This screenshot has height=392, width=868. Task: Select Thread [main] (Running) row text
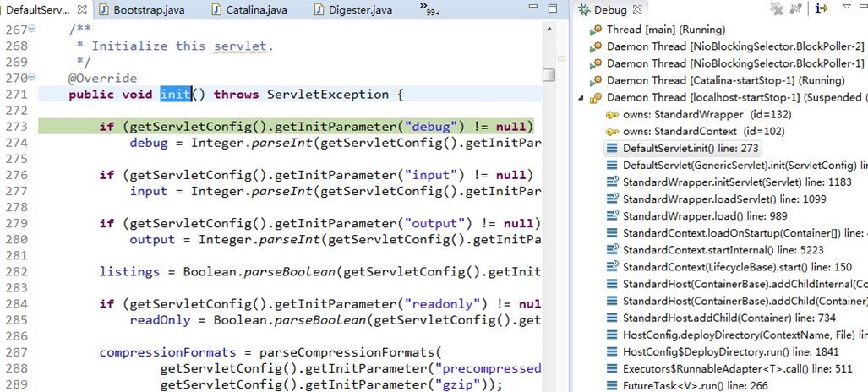click(x=666, y=30)
